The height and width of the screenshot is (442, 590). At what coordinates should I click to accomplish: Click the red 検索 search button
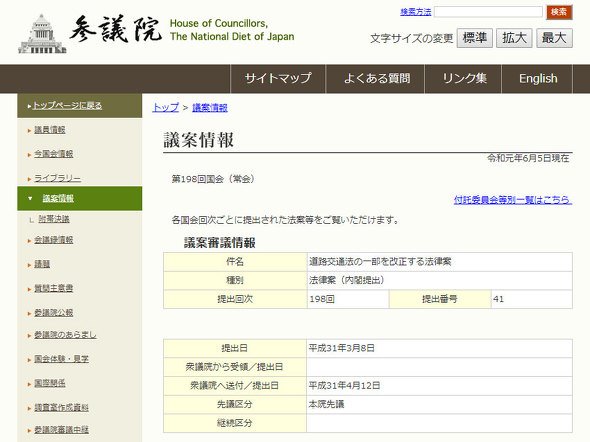(559, 12)
